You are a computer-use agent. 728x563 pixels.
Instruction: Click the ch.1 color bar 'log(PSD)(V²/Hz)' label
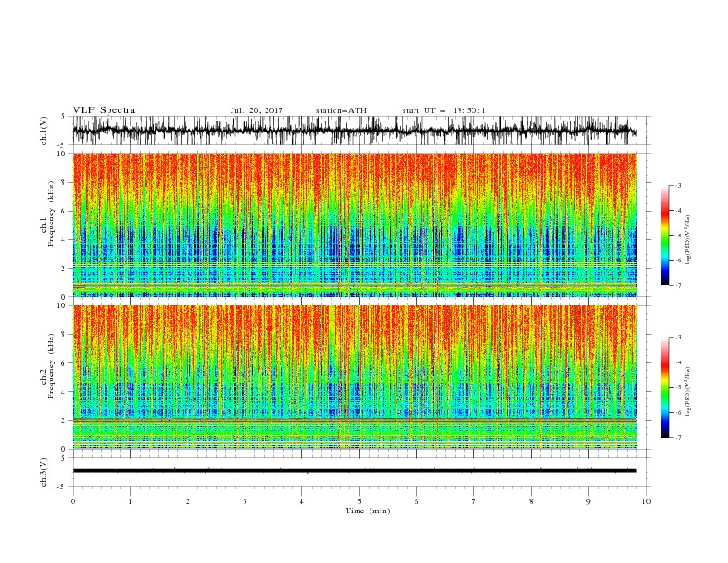tap(688, 240)
